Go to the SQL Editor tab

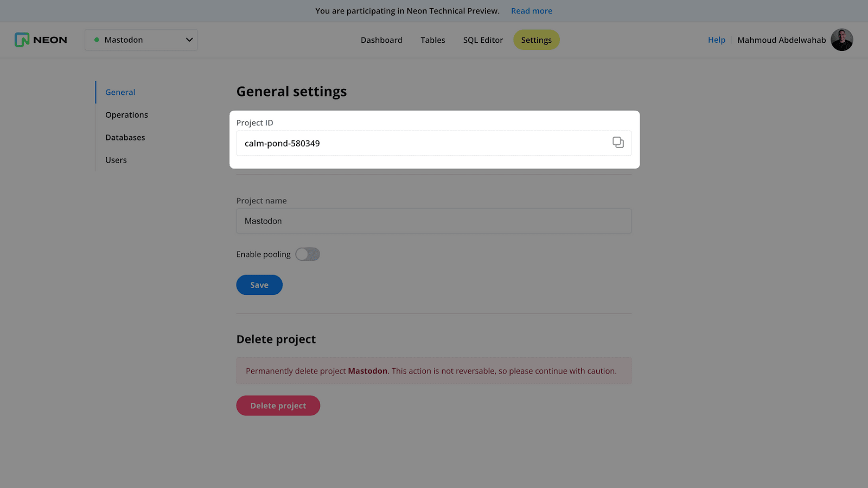(x=483, y=40)
